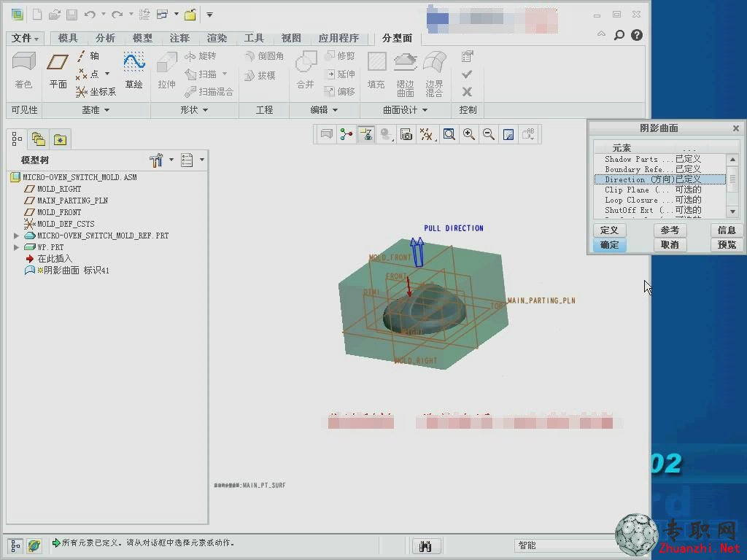Toggle the spin center icon in view toolbar

pyautogui.click(x=347, y=134)
